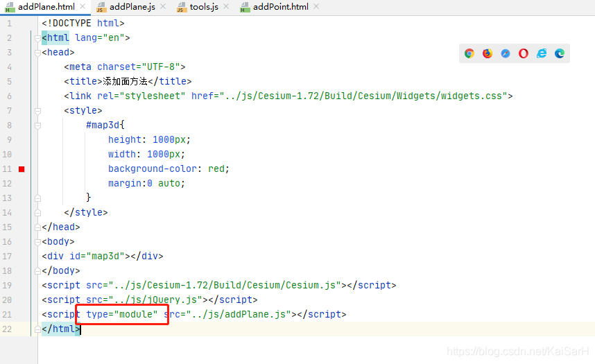Click line number 1 in gutter
595x364 pixels.
pos(9,24)
